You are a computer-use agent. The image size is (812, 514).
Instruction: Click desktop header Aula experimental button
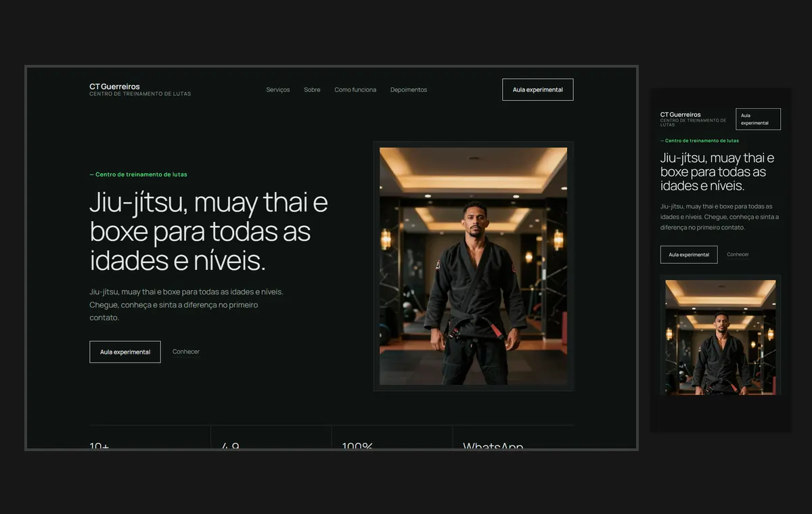538,90
